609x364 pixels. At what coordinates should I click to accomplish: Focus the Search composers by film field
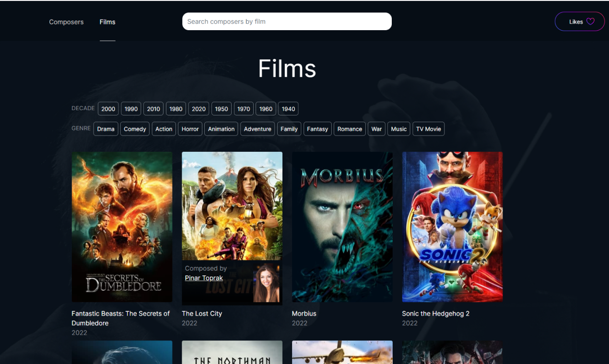point(287,22)
